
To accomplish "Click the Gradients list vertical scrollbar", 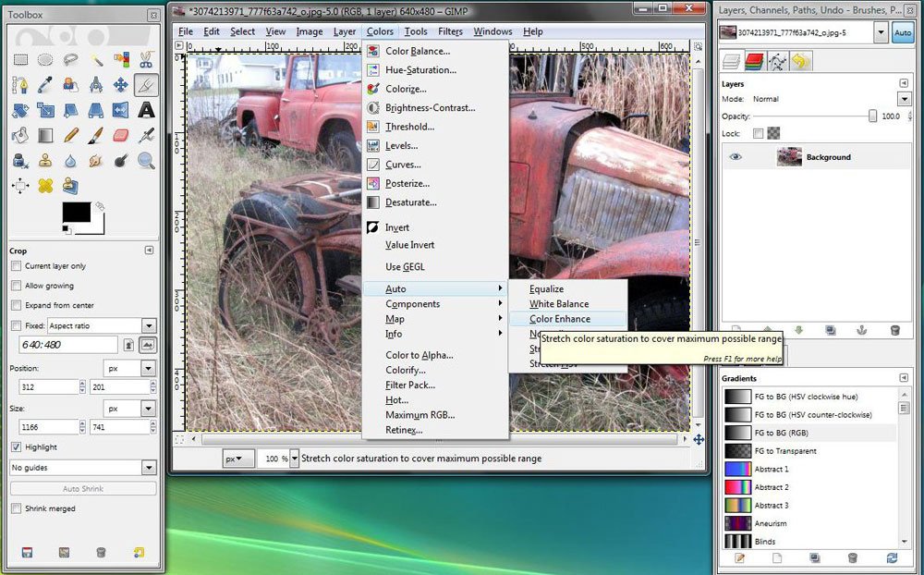I will click(x=904, y=469).
